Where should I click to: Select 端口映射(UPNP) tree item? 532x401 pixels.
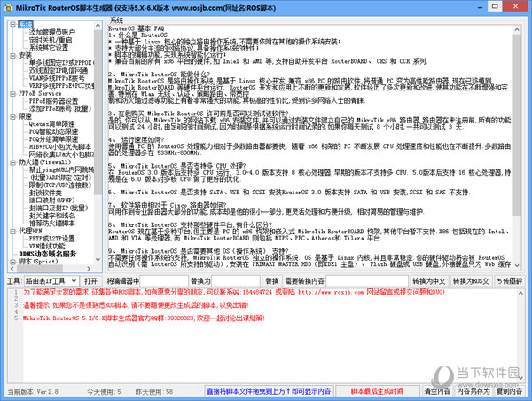[52, 200]
